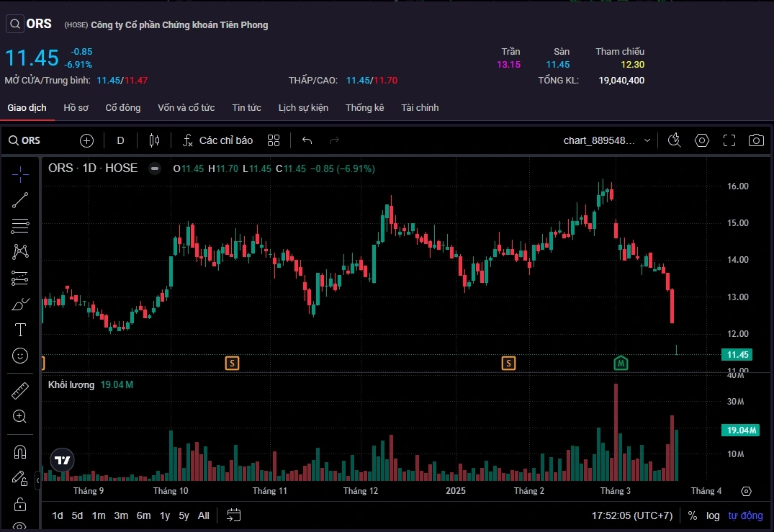Change the D timeframe interval
Image resolution: width=774 pixels, height=532 pixels.
(120, 140)
